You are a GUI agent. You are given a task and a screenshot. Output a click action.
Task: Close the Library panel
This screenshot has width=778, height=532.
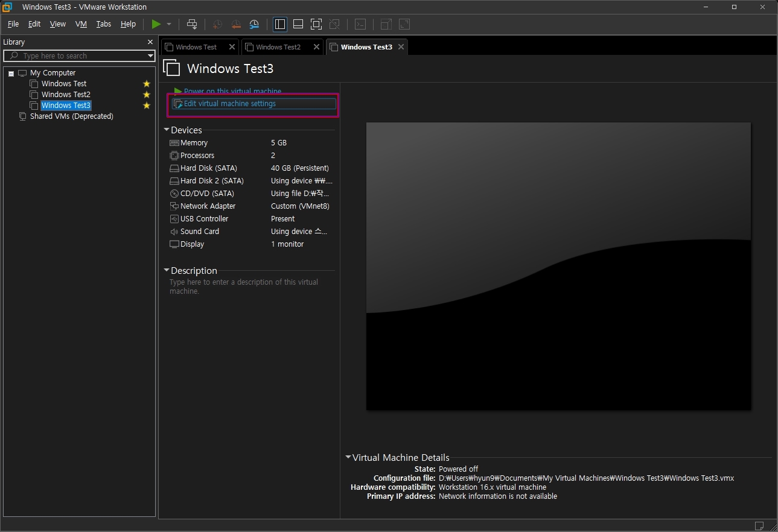click(150, 42)
